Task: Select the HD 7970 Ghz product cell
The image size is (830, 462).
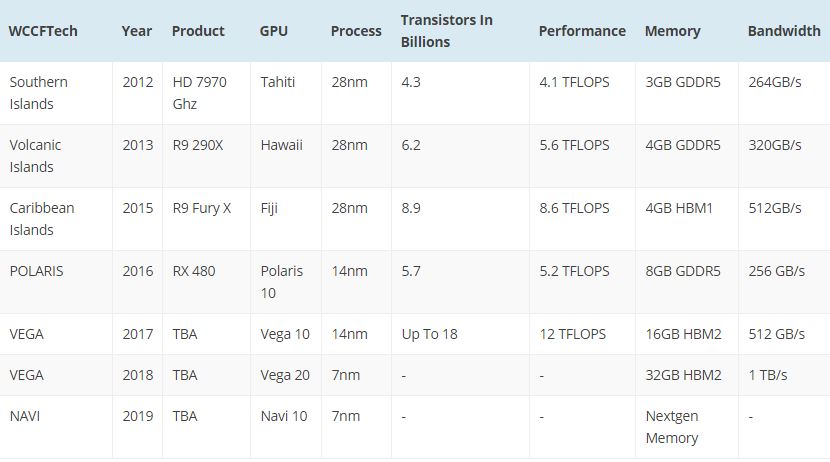Action: pos(199,93)
